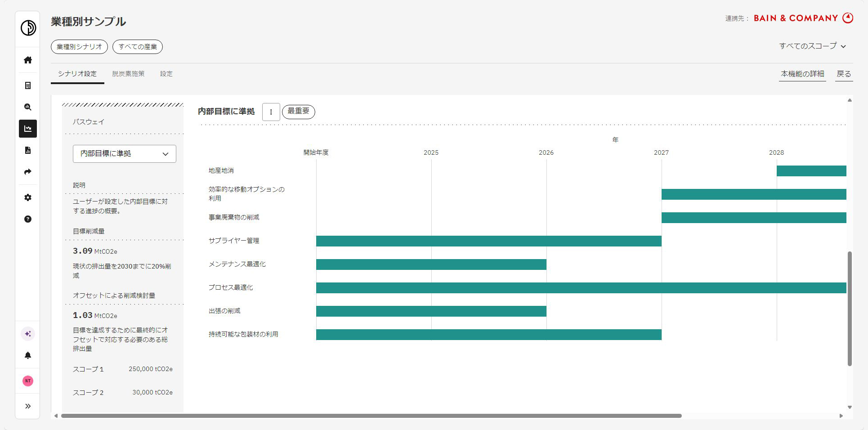Select the 地産地消 timeline bar

[x=811, y=171]
